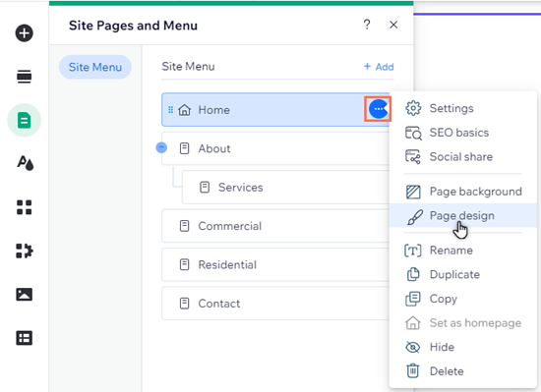Screen dimensions: 541x392
Task: Open the My Business puzzle icon
Action: [x=25, y=251]
